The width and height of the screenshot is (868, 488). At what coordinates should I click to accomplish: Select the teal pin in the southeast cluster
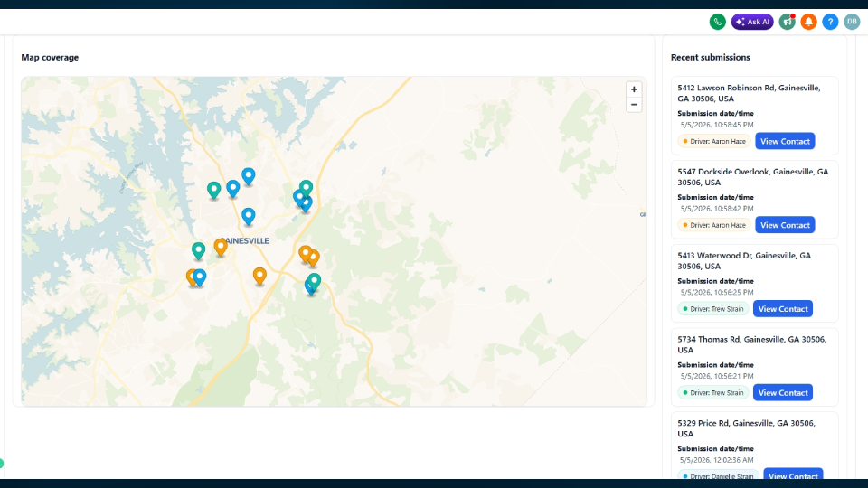click(315, 280)
